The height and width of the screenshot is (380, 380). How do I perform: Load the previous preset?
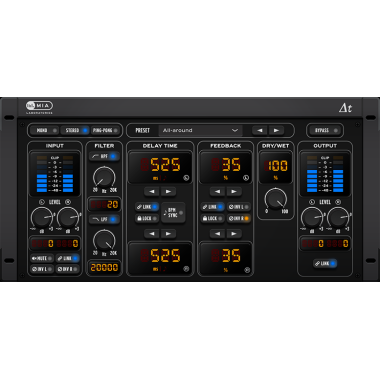pos(260,130)
